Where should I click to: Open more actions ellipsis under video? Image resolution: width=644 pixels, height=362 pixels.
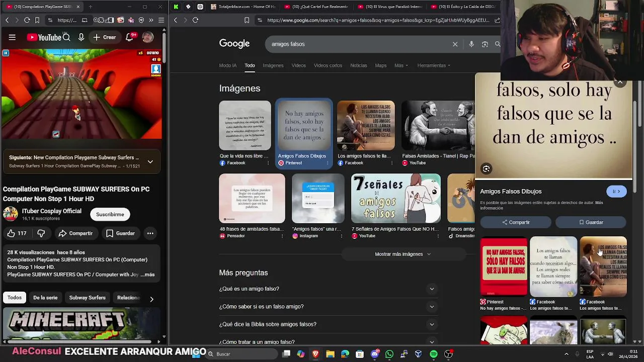[x=150, y=233]
